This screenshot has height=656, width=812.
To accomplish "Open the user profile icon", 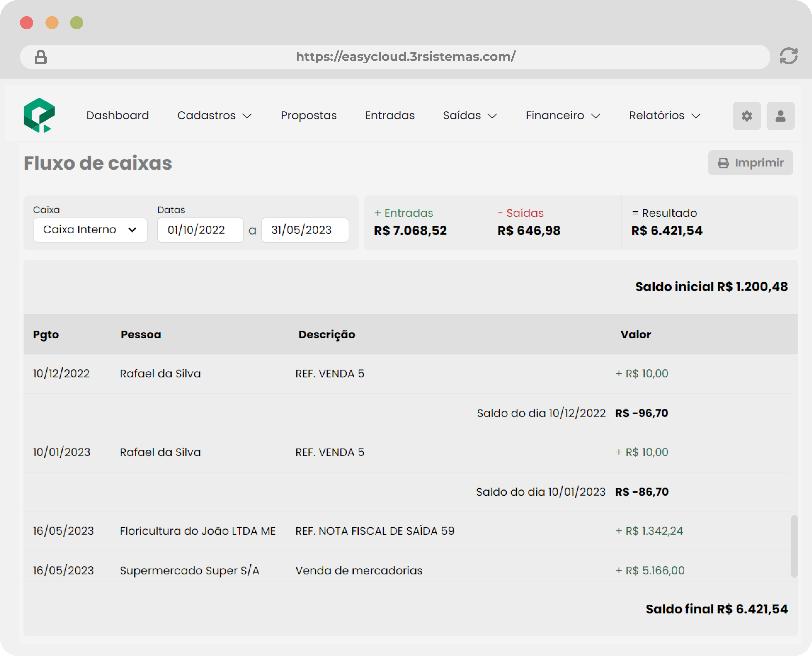I will point(780,116).
